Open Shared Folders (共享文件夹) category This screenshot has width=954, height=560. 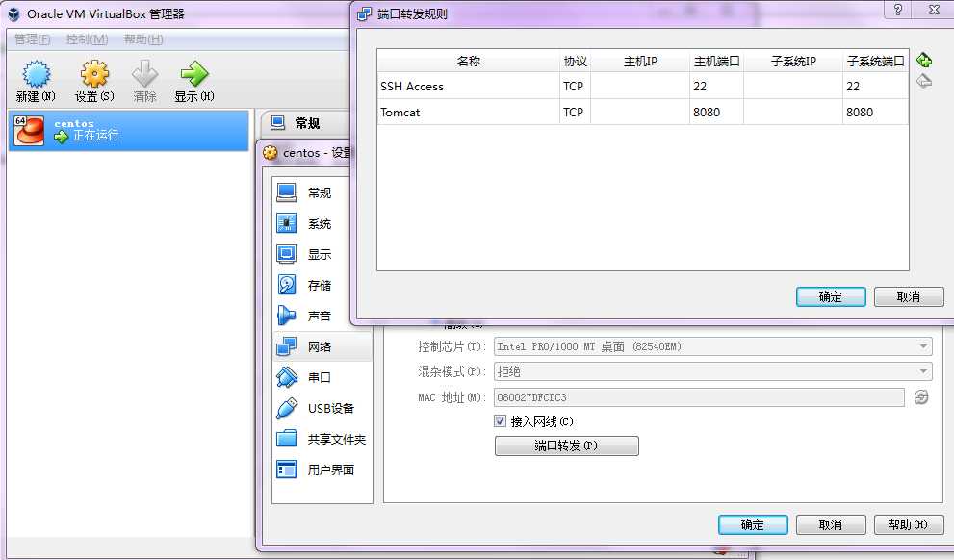click(x=322, y=439)
